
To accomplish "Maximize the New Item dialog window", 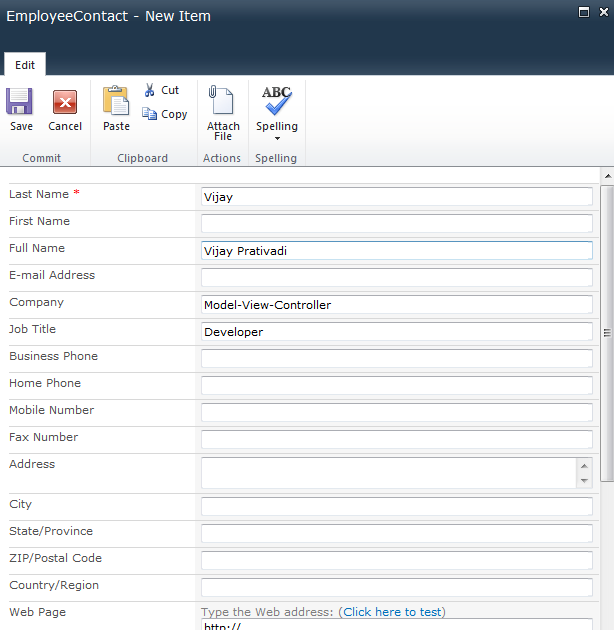I will 584,12.
